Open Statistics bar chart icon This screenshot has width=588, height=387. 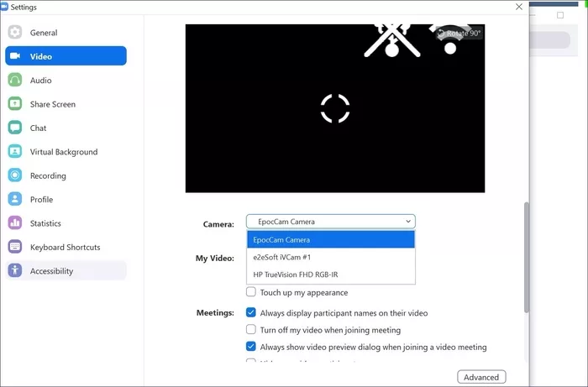tap(15, 223)
